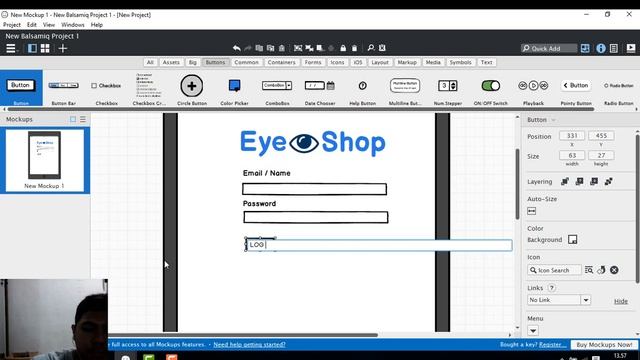Open Need help getting started link
This screenshot has width=640, height=360.
249,345
